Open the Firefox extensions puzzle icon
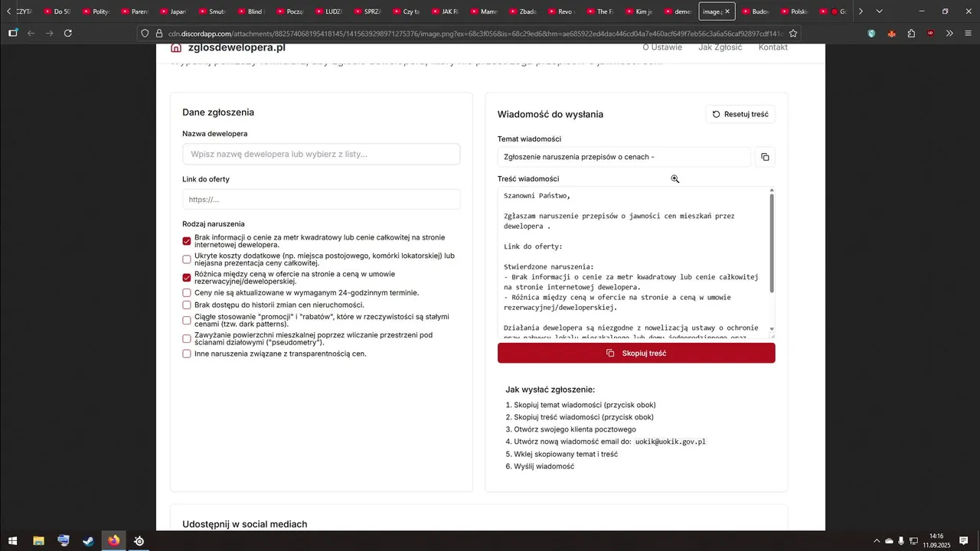Screen dimensions: 980x551 (911, 34)
